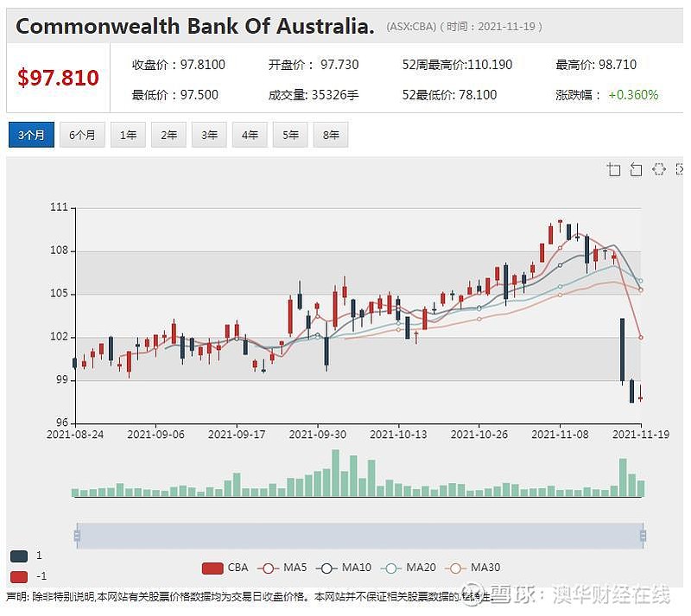Click the 2021-09-06 x-axis date label
The image size is (691, 616).
coord(156,435)
